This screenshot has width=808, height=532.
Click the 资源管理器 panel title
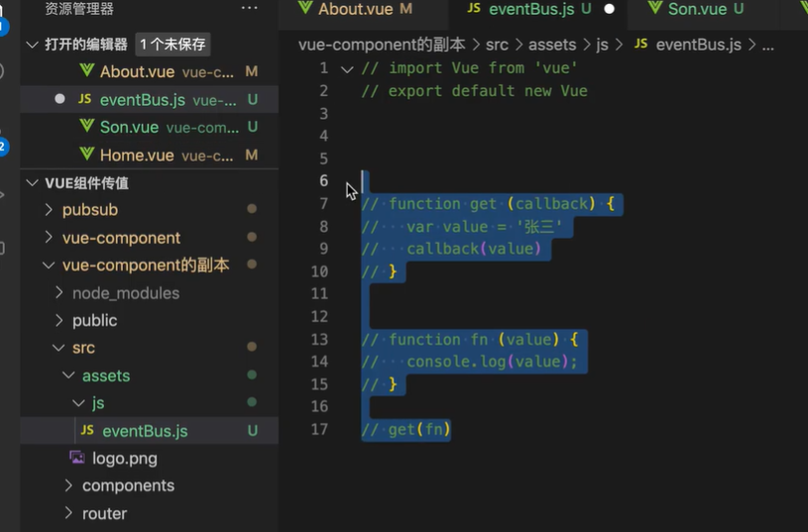pos(79,8)
